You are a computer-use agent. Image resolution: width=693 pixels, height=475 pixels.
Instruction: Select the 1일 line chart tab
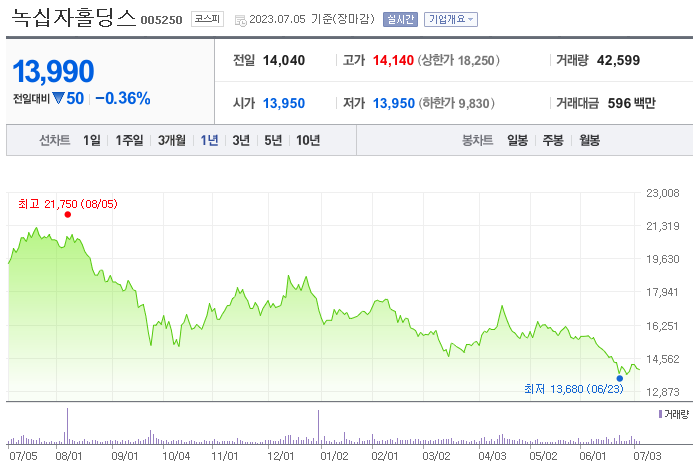point(92,141)
